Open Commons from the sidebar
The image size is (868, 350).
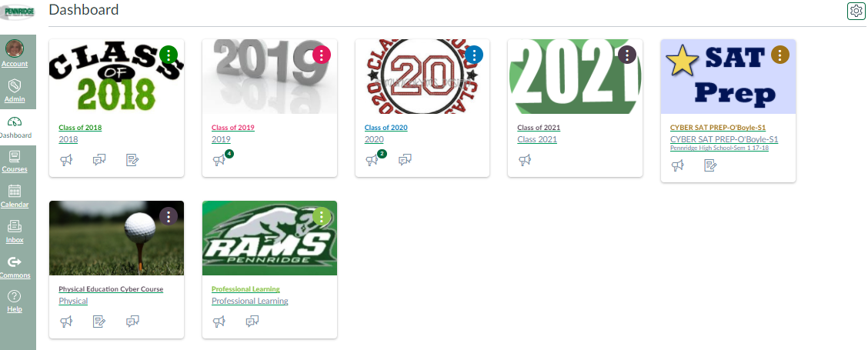coord(15,268)
